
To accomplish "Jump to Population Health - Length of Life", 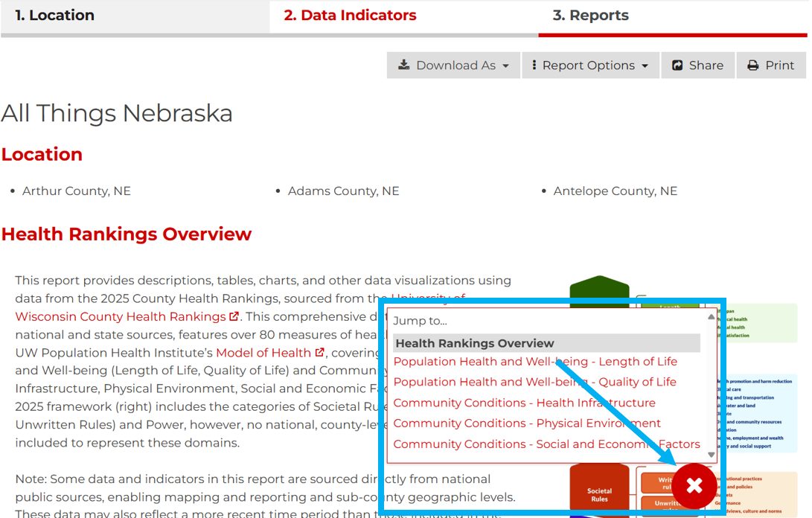I will pyautogui.click(x=535, y=362).
